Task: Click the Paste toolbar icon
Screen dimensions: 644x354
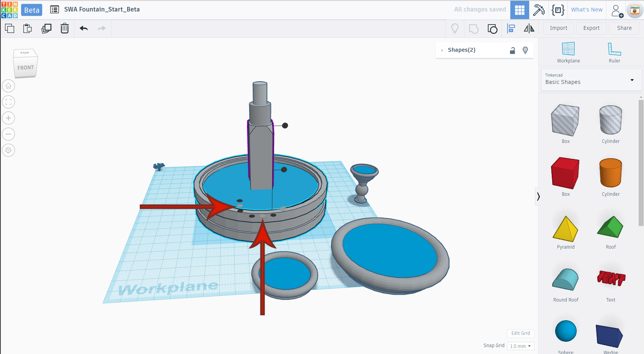Action: click(28, 28)
